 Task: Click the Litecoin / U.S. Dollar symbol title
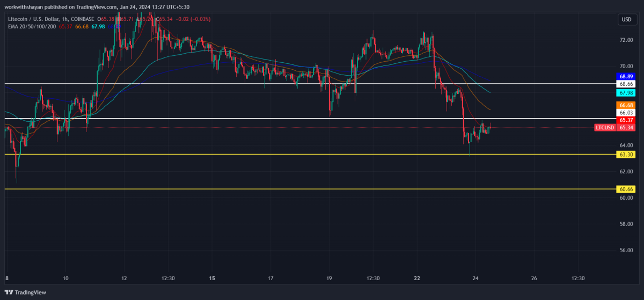tap(31, 19)
